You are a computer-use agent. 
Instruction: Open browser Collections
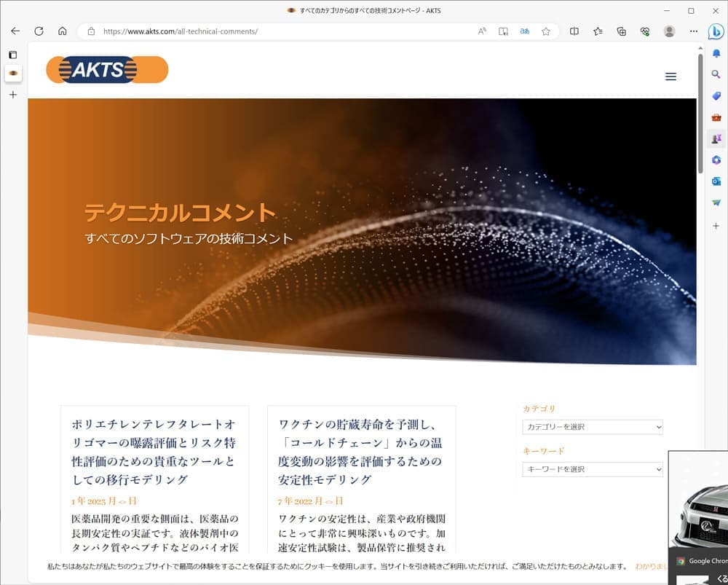[x=621, y=31]
